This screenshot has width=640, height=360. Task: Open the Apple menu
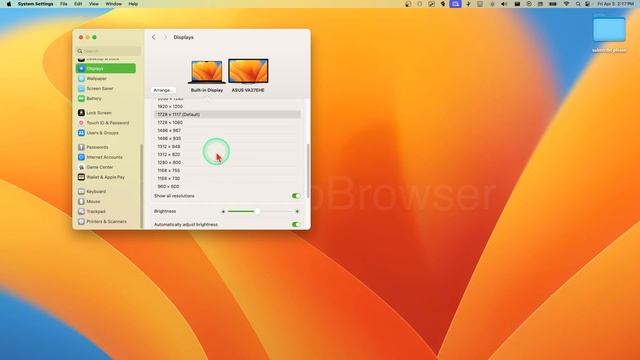pyautogui.click(x=9, y=4)
